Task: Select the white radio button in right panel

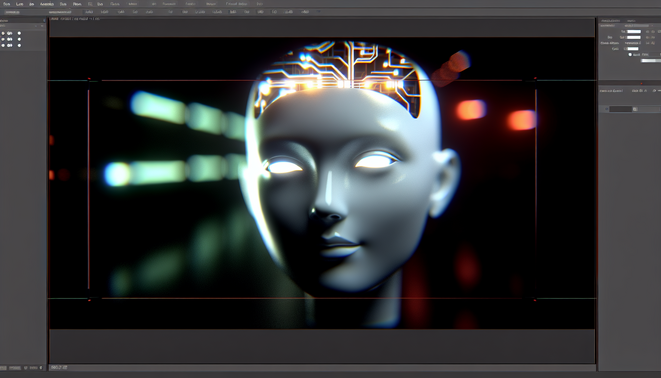Action: coord(631,55)
